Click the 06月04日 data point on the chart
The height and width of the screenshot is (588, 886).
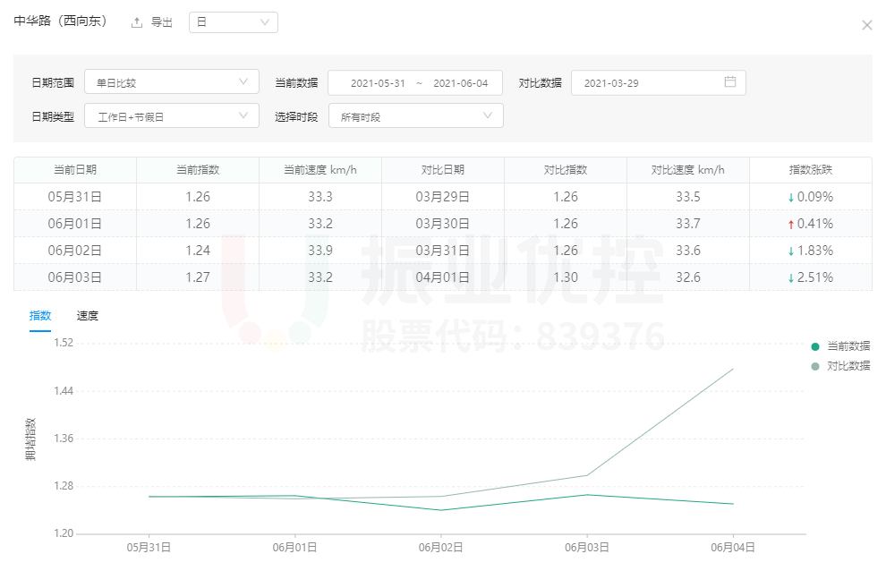coord(732,503)
